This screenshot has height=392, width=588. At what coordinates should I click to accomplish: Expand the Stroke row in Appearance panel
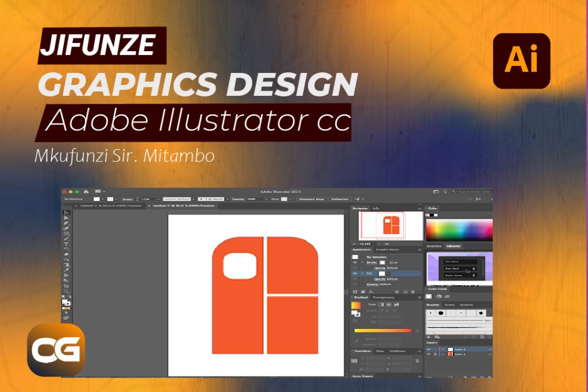pyautogui.click(x=362, y=263)
